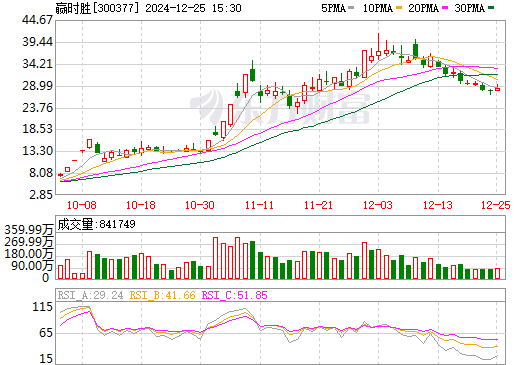Click the 18.53 price axis label
The image size is (520, 365).
pyautogui.click(x=37, y=129)
